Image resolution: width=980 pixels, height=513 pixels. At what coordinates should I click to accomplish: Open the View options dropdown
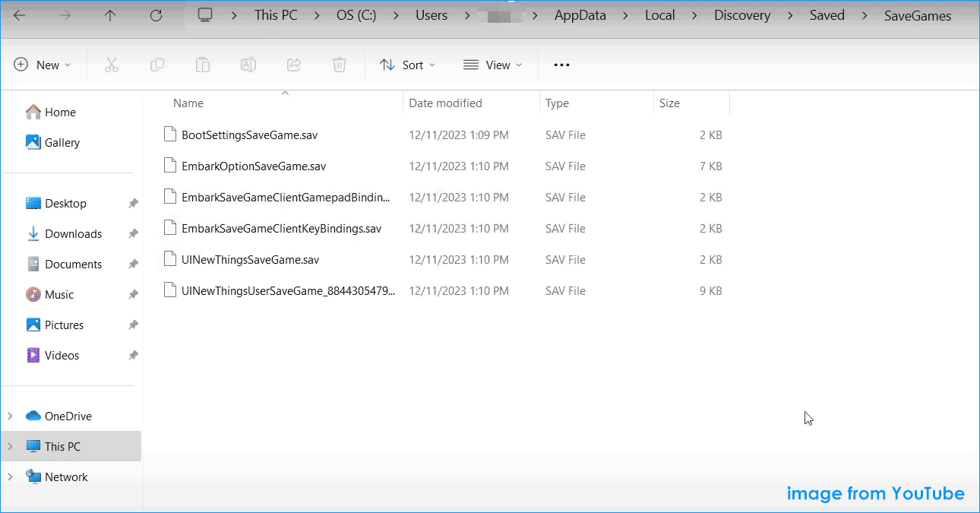point(492,65)
